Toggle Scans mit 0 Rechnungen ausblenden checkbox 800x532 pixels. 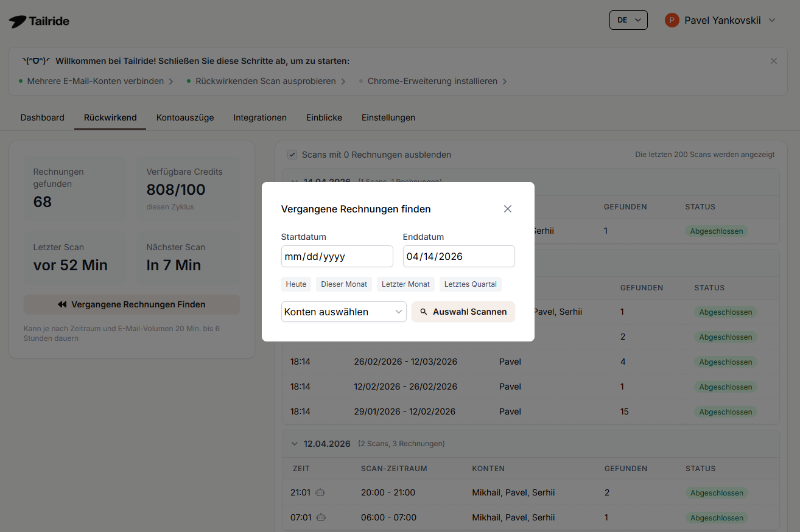point(292,155)
